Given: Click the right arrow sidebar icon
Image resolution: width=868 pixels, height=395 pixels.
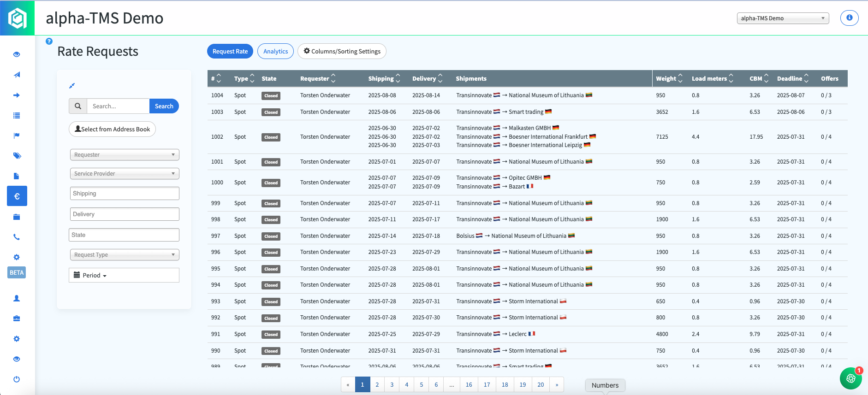Looking at the screenshot, I should tap(17, 95).
